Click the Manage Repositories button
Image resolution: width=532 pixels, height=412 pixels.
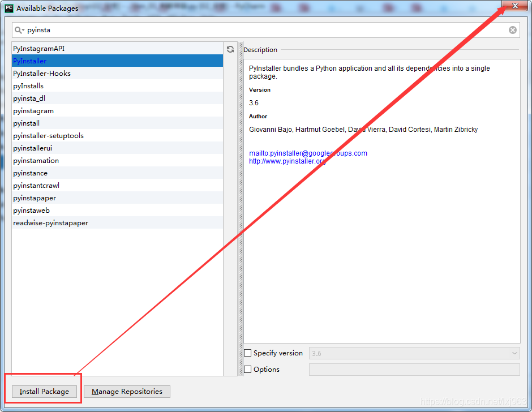[x=127, y=392]
